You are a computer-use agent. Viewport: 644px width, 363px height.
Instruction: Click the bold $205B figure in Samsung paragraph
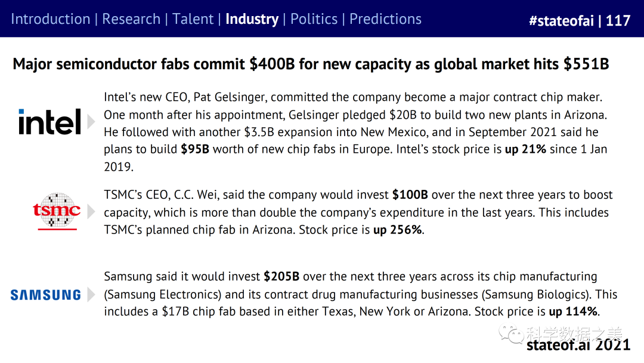point(281,277)
